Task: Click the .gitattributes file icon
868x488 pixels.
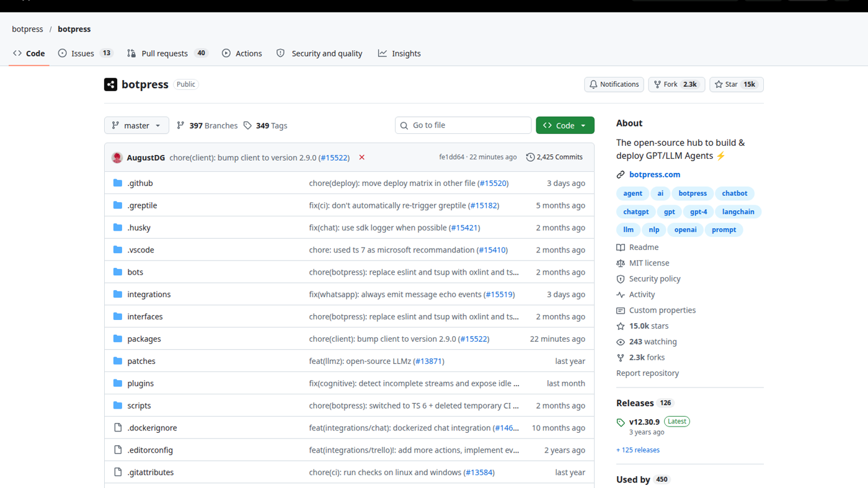Action: 118,472
